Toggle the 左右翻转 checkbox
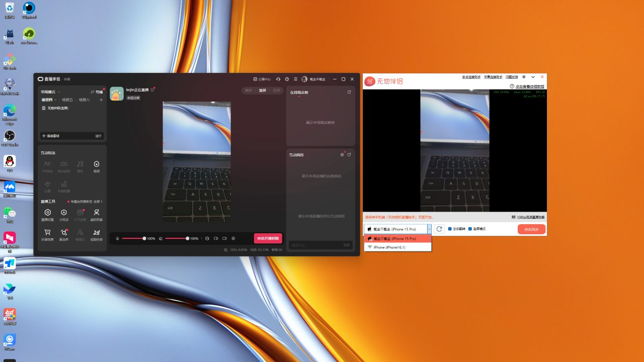Image resolution: width=644 pixels, height=362 pixels. click(450, 229)
